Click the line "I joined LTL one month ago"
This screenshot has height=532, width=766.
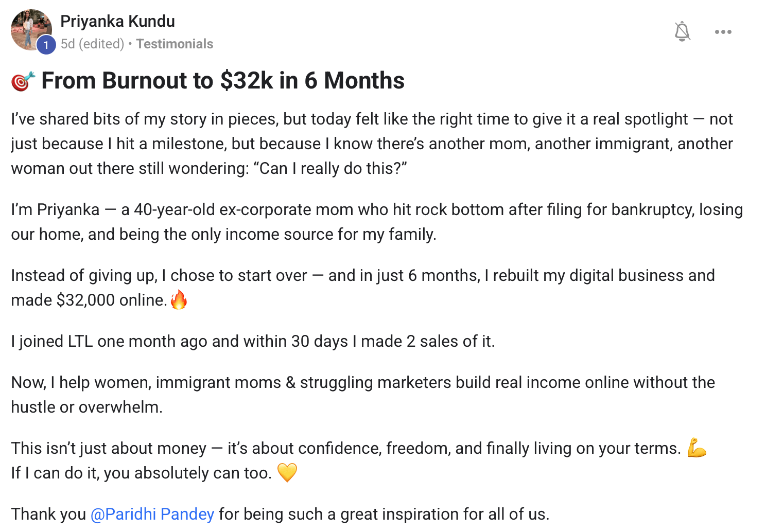[253, 341]
